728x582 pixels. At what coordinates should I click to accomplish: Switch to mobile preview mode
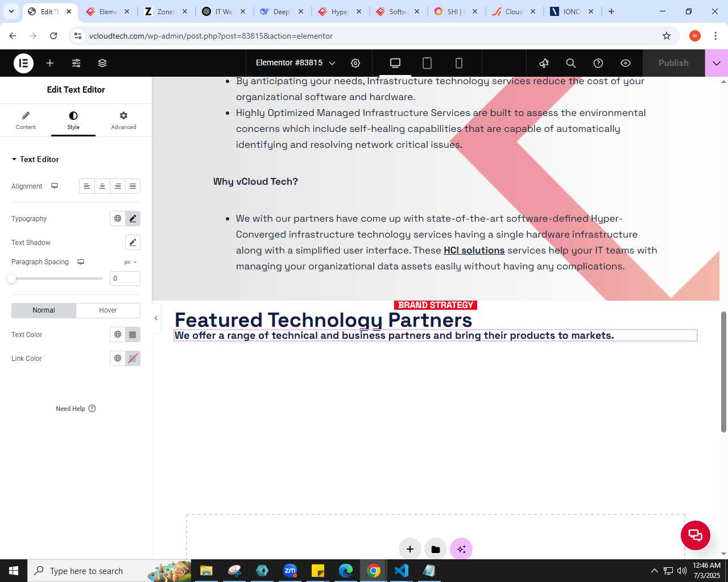[x=459, y=63]
